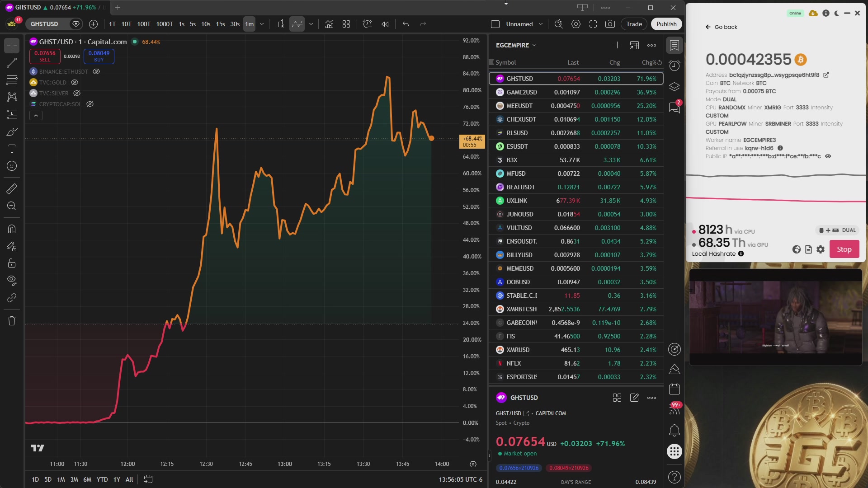Click the Trade button

[x=634, y=24]
